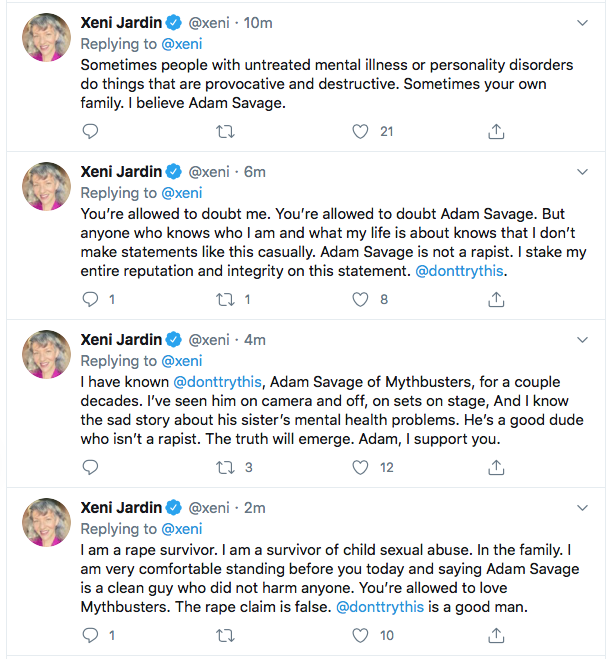
Task: Retweet the tweet posted 6m ago
Action: click(225, 299)
